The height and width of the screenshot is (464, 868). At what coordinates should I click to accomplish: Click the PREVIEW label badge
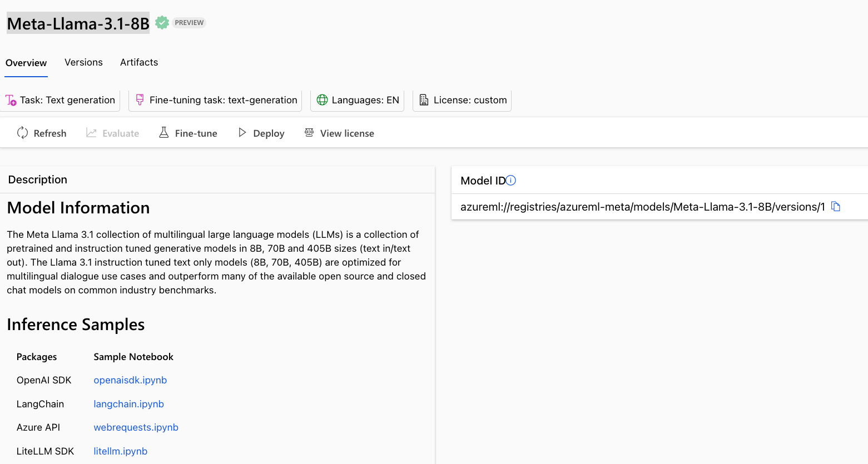[x=189, y=23]
